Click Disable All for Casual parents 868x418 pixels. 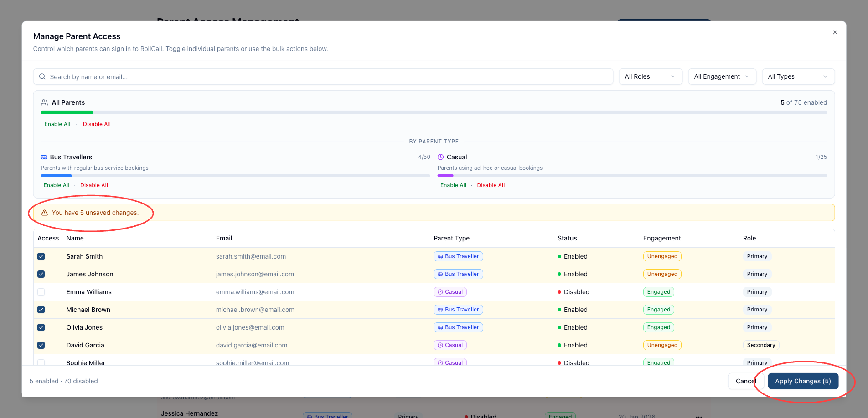[491, 185]
